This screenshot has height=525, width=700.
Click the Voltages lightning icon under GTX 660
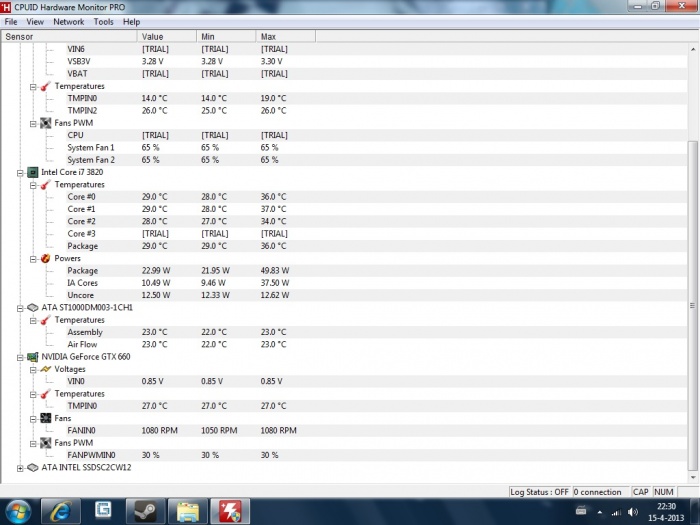coord(46,369)
